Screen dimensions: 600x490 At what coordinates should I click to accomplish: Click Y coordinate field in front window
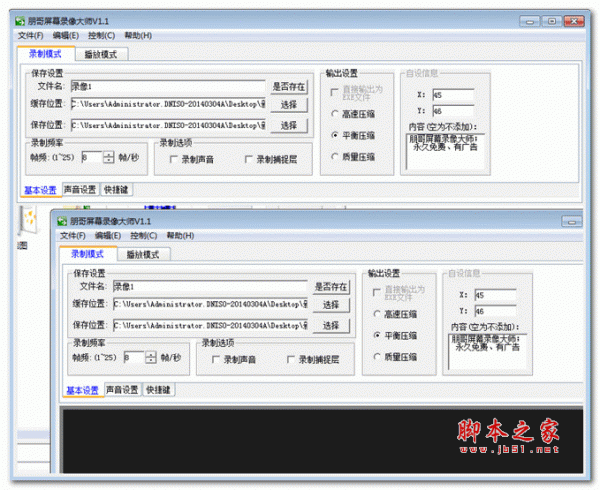point(496,311)
